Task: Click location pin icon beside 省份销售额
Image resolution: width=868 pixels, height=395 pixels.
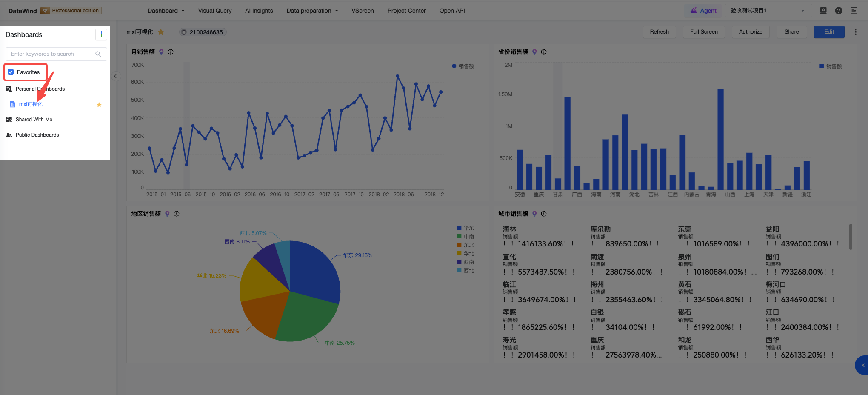Action: (534, 52)
